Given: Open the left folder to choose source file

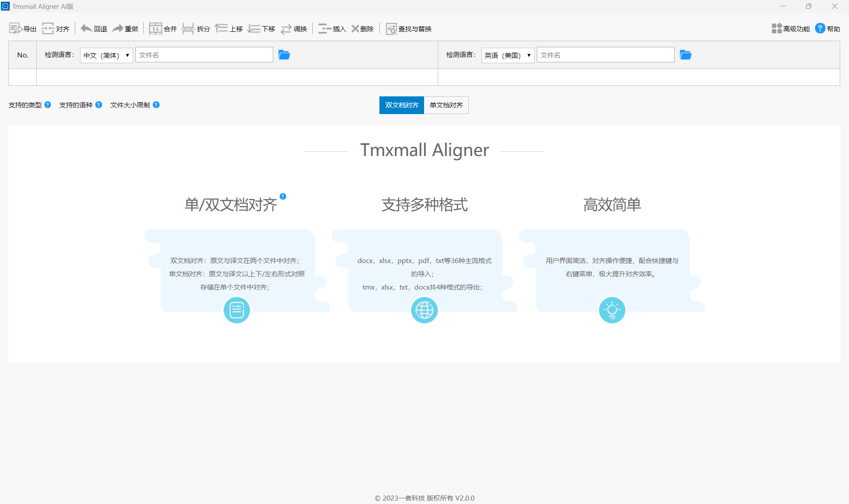Looking at the screenshot, I should tap(284, 55).
